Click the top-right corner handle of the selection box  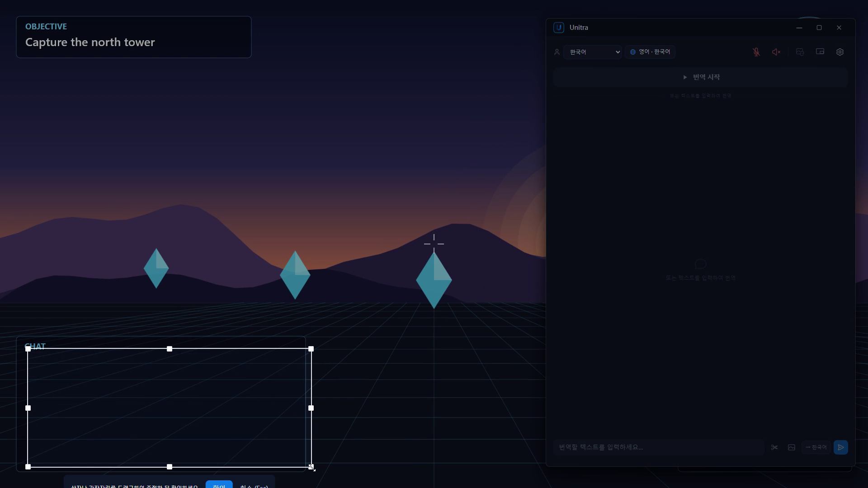311,349
